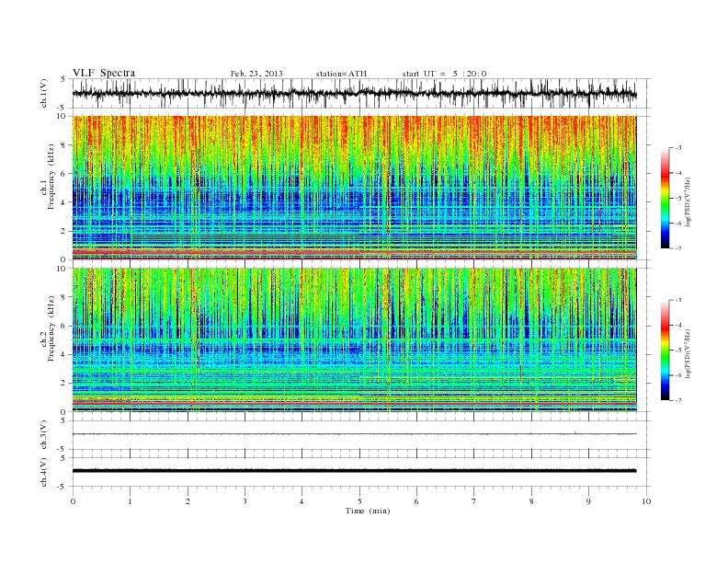The width and height of the screenshot is (728, 563).
Task: Click the "8" tick on the time axis
Action: pos(531,501)
